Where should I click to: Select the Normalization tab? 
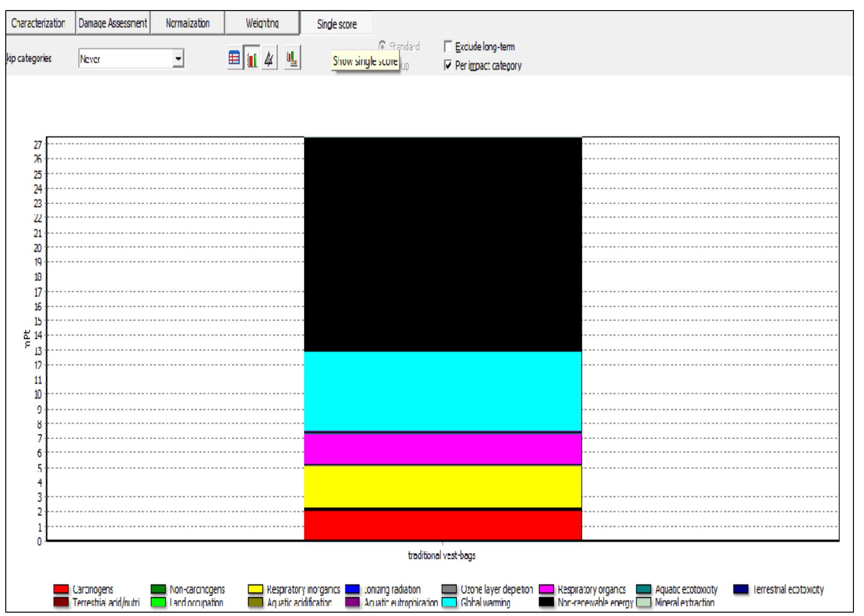click(187, 22)
